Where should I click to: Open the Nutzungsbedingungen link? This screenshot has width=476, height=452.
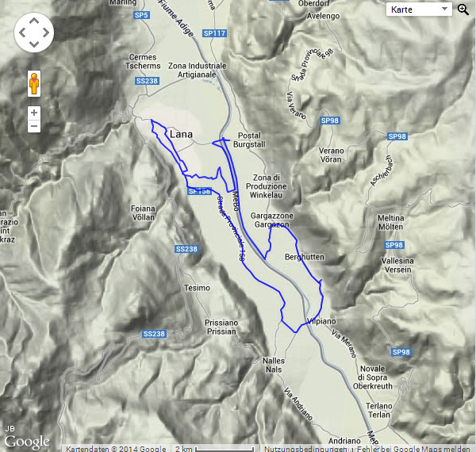click(305, 449)
